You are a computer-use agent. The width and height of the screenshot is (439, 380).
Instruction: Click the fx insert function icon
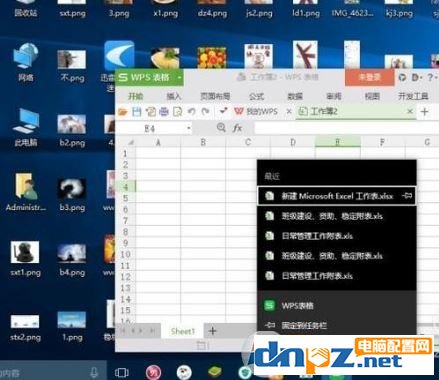[237, 128]
